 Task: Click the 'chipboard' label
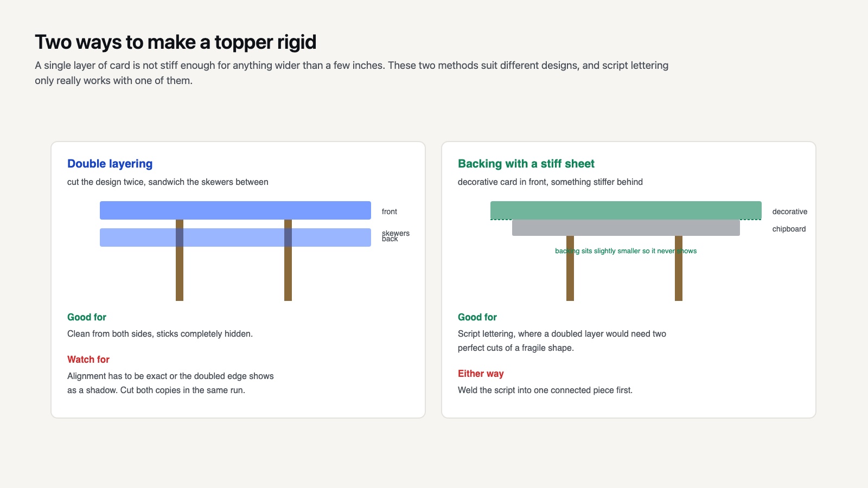pyautogui.click(x=789, y=229)
